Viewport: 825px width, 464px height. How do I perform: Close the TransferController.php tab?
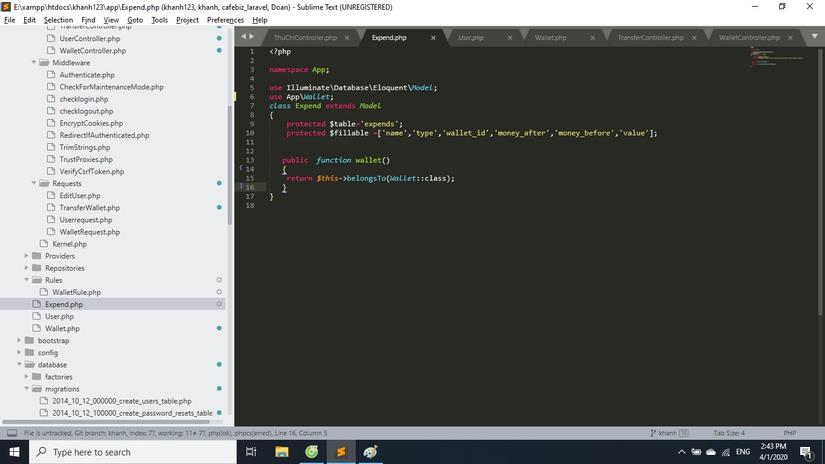694,38
